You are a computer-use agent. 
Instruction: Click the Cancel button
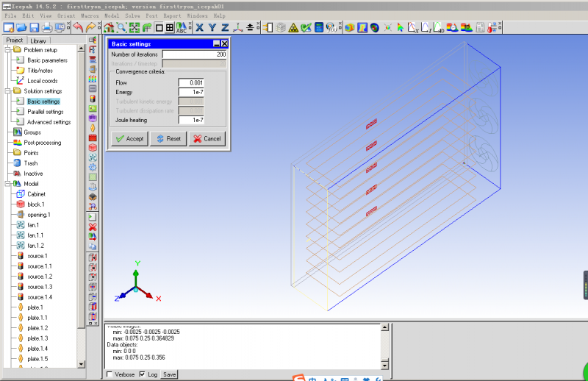pos(207,138)
